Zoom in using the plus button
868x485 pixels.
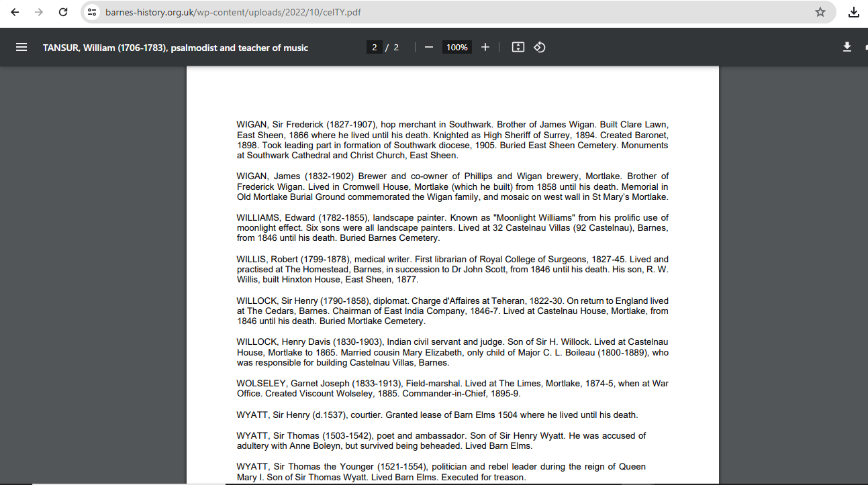[x=485, y=47]
